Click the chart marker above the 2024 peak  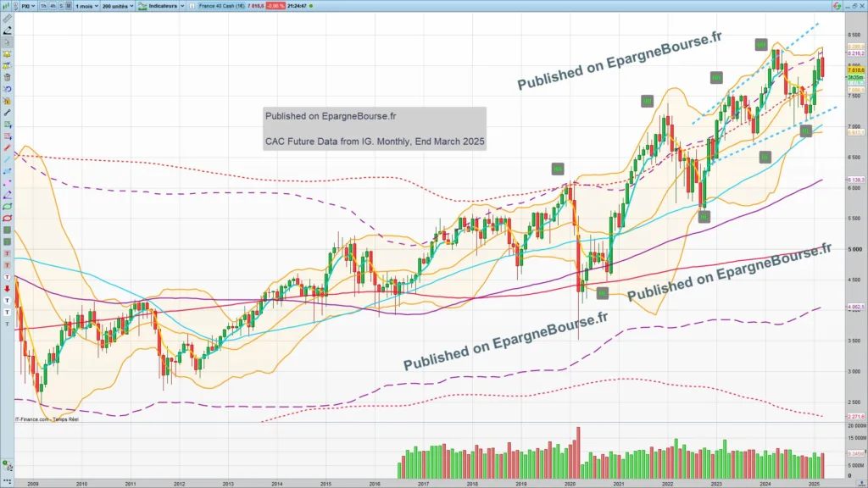click(x=761, y=44)
